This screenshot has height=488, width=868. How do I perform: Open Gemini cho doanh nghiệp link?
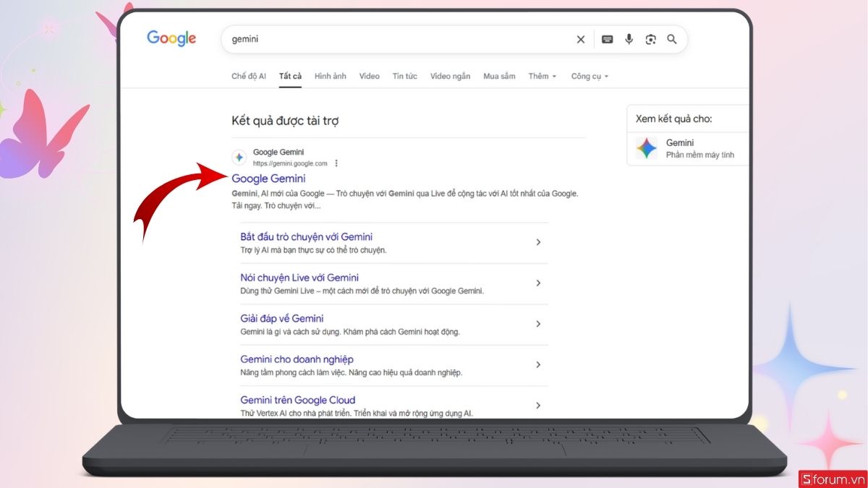pyautogui.click(x=297, y=359)
